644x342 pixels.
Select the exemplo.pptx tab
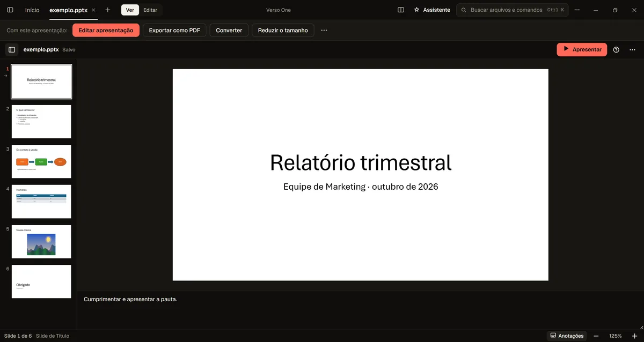coord(68,10)
